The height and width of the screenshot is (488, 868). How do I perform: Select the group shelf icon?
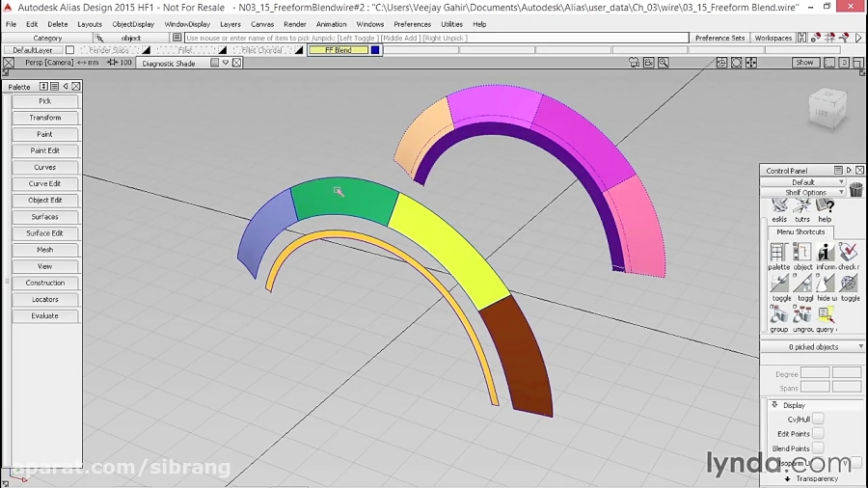click(x=779, y=315)
